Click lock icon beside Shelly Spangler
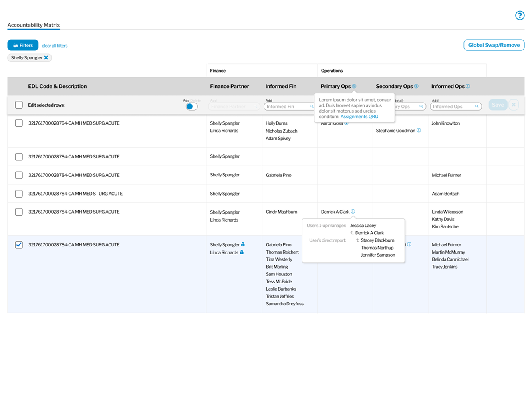The height and width of the screenshot is (406, 532). coord(243,244)
